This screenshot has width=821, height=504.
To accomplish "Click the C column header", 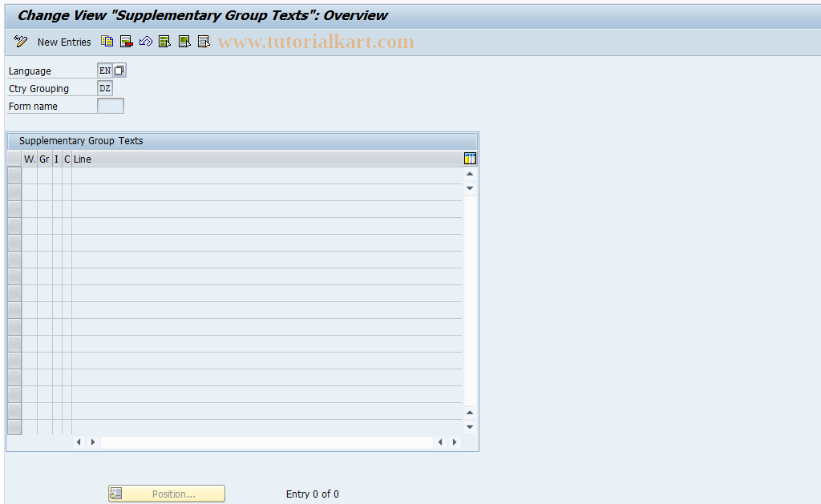I will (x=67, y=159).
